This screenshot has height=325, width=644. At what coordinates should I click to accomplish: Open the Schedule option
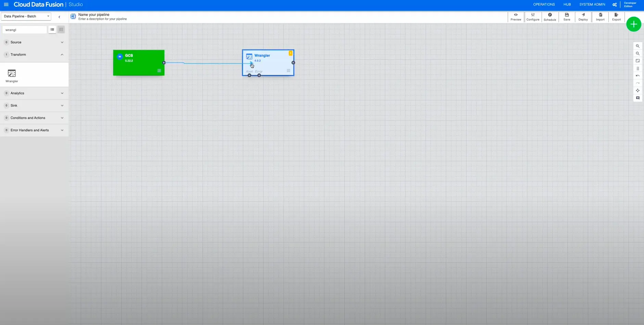pos(550,17)
